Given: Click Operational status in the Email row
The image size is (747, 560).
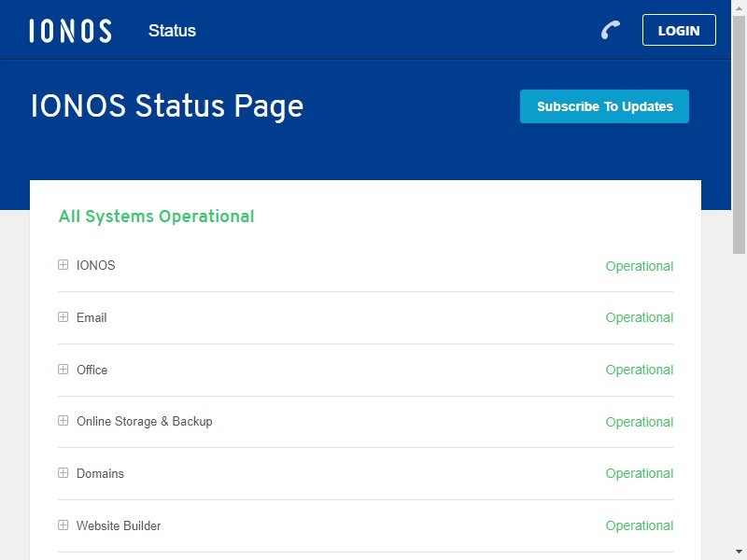Looking at the screenshot, I should pos(640,317).
